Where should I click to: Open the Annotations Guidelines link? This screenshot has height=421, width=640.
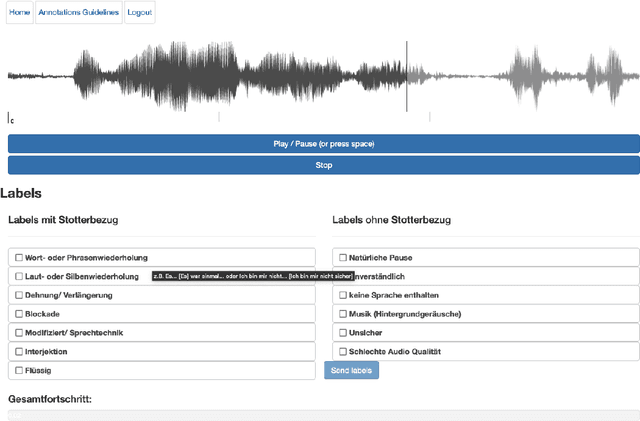coord(79,13)
